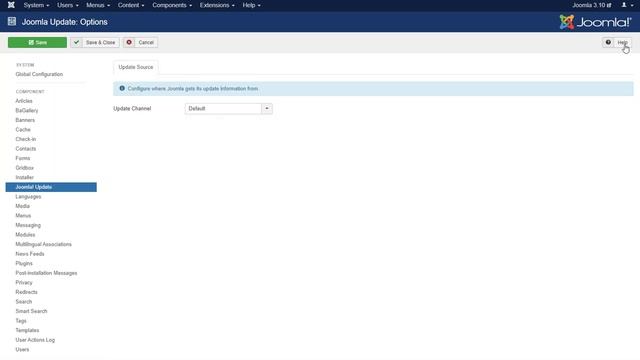Select Articles in component list
640x360 pixels.
(x=24, y=100)
